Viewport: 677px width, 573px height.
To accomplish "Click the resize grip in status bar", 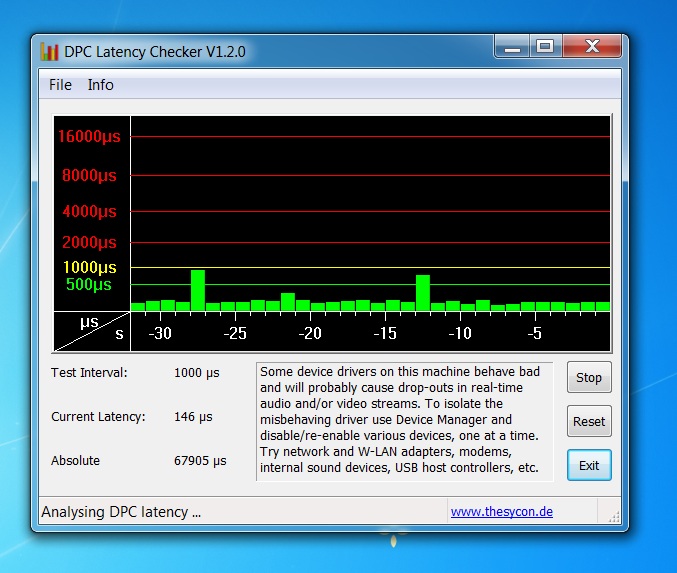I will coord(614,516).
